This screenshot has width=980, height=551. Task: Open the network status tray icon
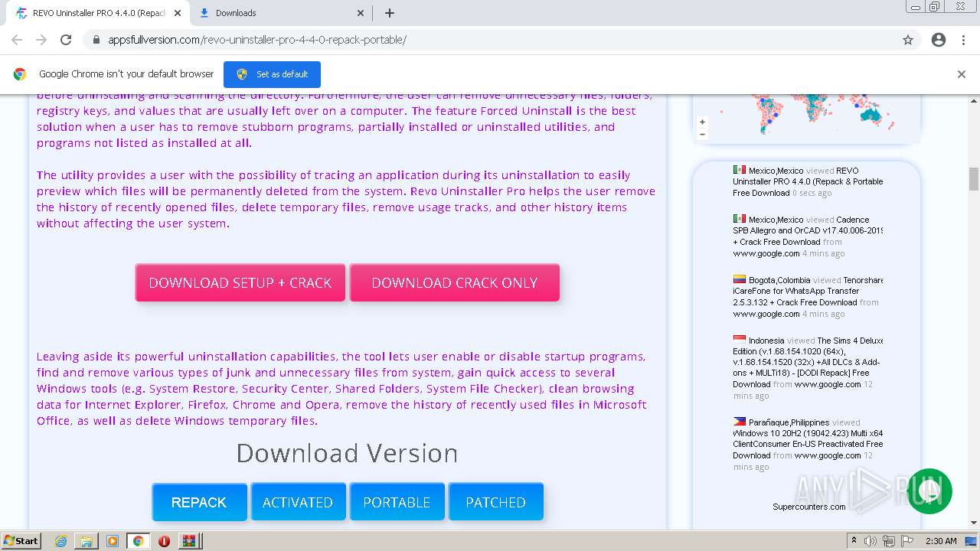(x=889, y=541)
